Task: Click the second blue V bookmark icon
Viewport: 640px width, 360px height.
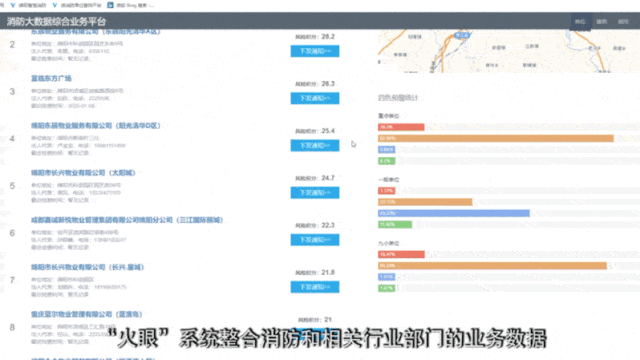Action: pos(55,5)
